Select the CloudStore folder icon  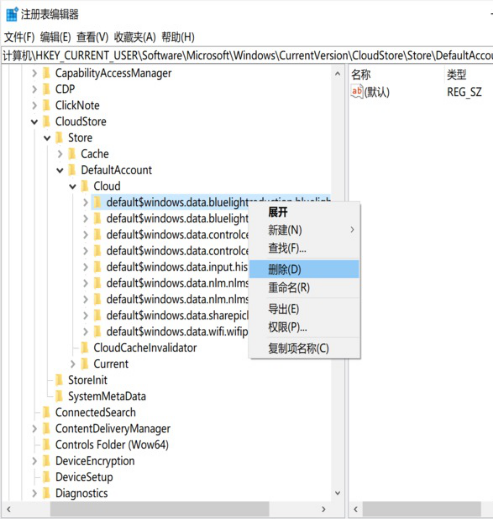47,122
